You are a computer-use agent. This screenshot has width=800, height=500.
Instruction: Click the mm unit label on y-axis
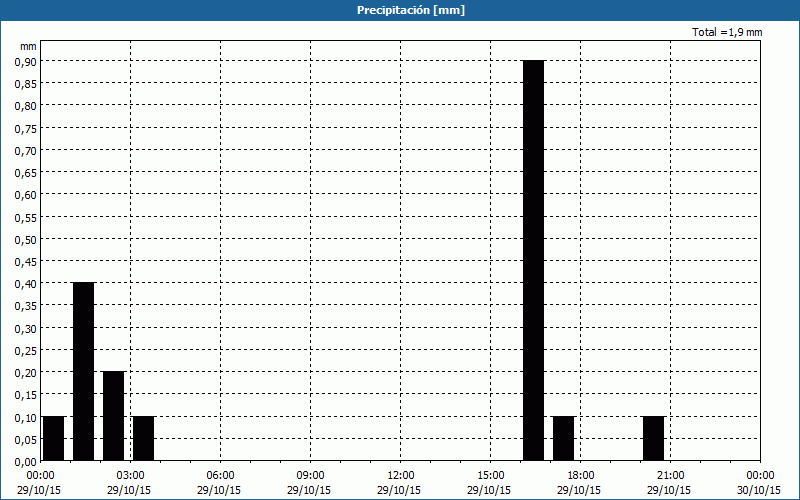29,46
